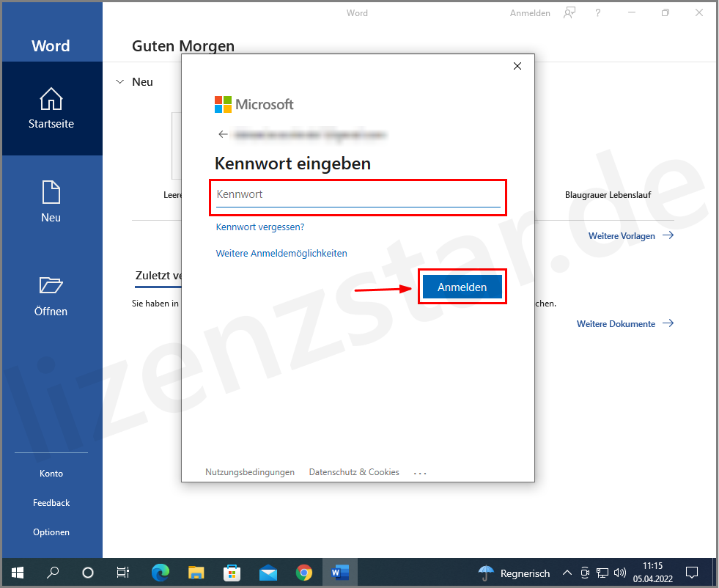
Task: Open the clock showing 11:15
Action: [652, 573]
